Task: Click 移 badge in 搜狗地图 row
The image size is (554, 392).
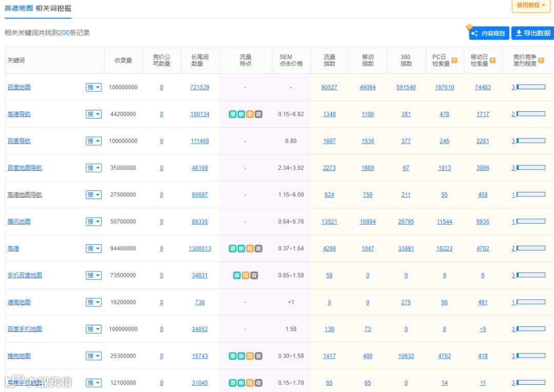Action: (241, 356)
